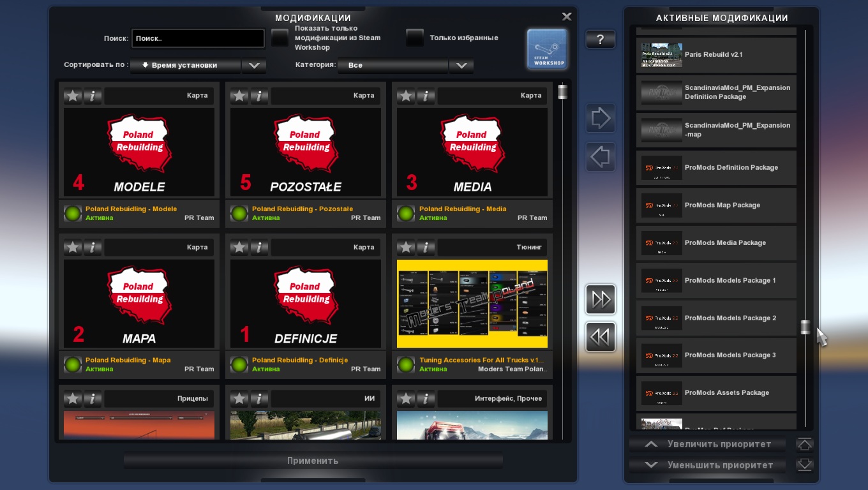The height and width of the screenshot is (490, 868).
Task: Select ProMods Models Package 2 entry
Action: click(x=716, y=318)
